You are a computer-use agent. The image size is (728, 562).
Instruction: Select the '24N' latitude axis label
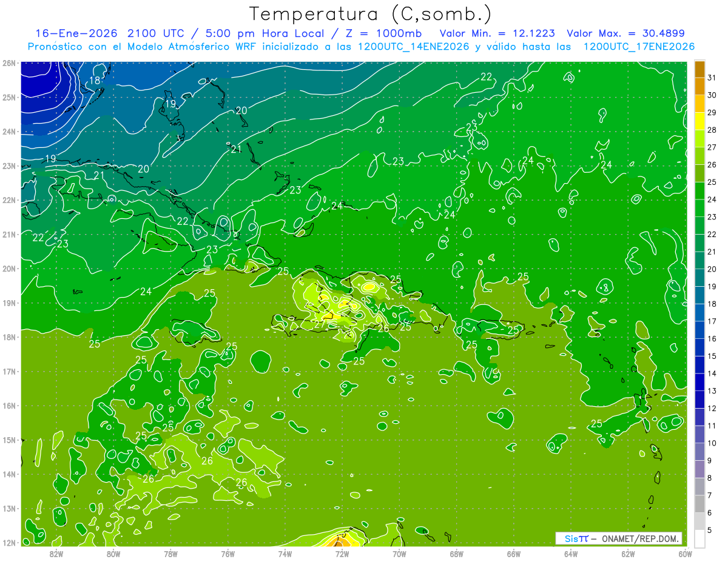coord(8,132)
